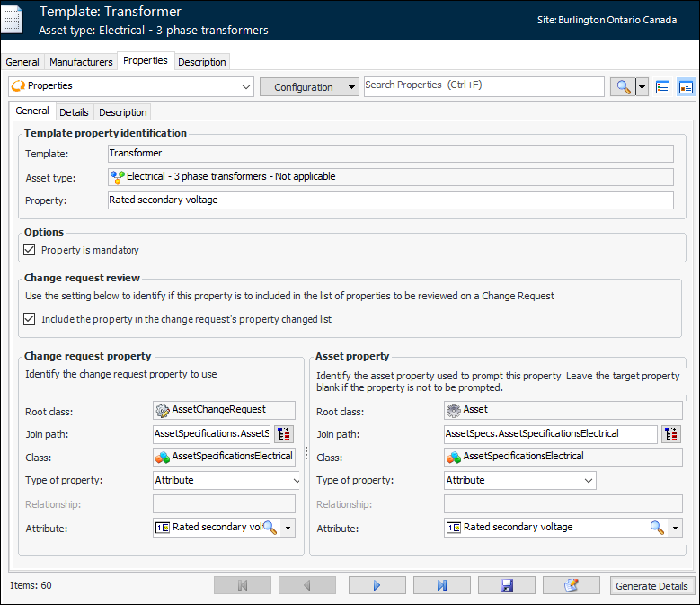Uncheck include property in changed list
This screenshot has height=605, width=700.
point(31,319)
